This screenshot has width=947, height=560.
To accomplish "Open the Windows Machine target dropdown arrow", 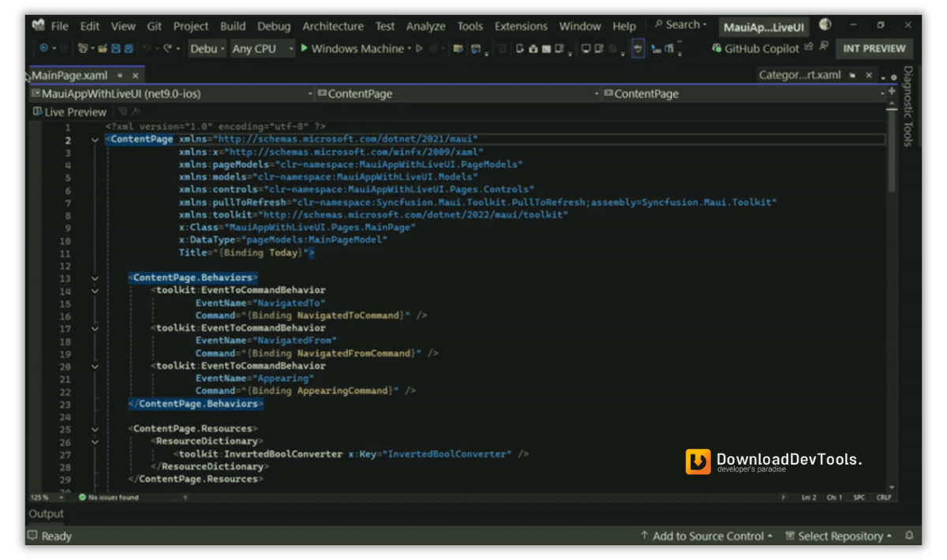I will coord(410,49).
